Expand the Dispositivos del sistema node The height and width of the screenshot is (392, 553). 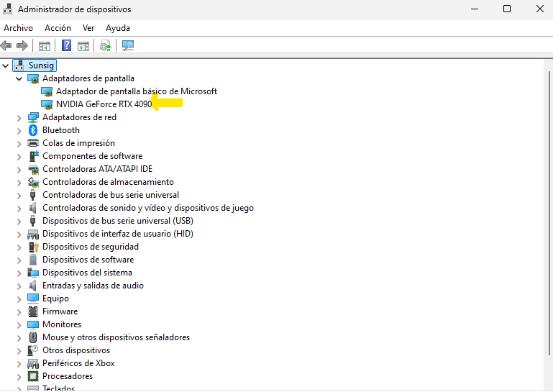point(19,273)
